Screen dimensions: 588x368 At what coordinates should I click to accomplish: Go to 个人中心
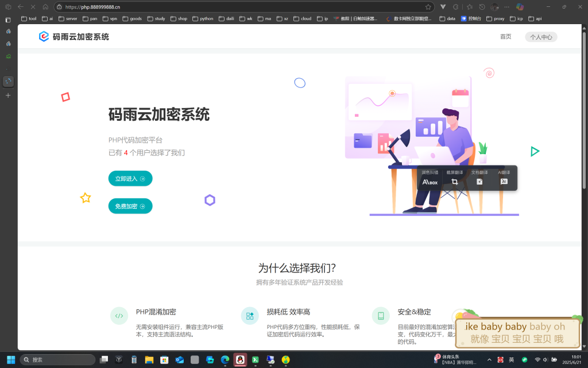click(x=540, y=36)
